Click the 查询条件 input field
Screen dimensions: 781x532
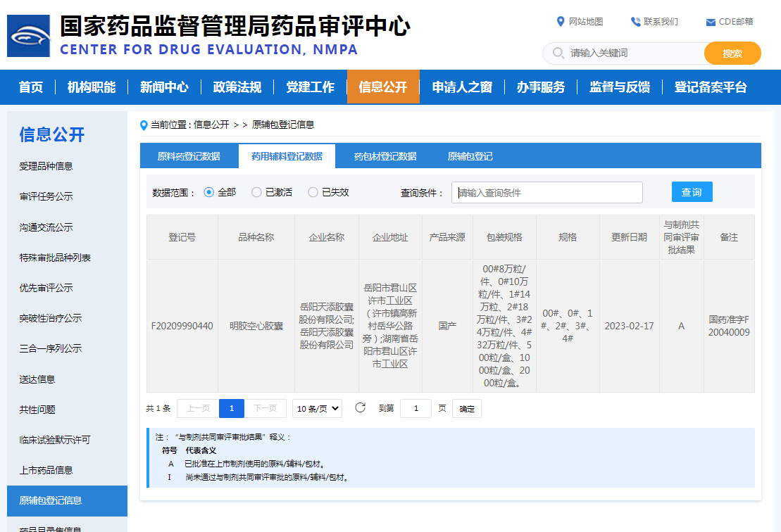tap(546, 193)
